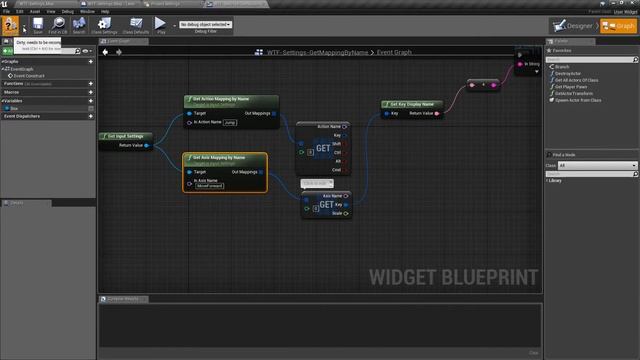640x360 pixels.
Task: Open the Search toolbar tool
Action: [79, 25]
